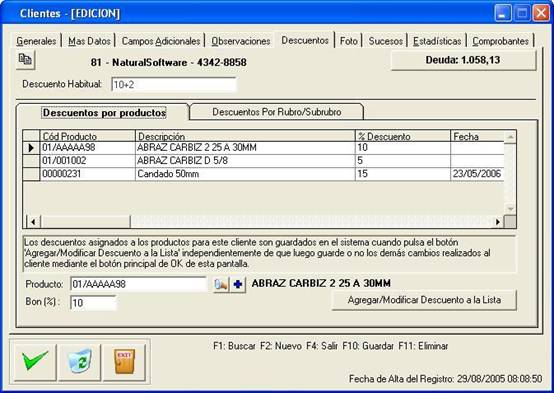The width and height of the screenshot is (554, 393).
Task: Open the Generales tab
Action: (x=36, y=41)
